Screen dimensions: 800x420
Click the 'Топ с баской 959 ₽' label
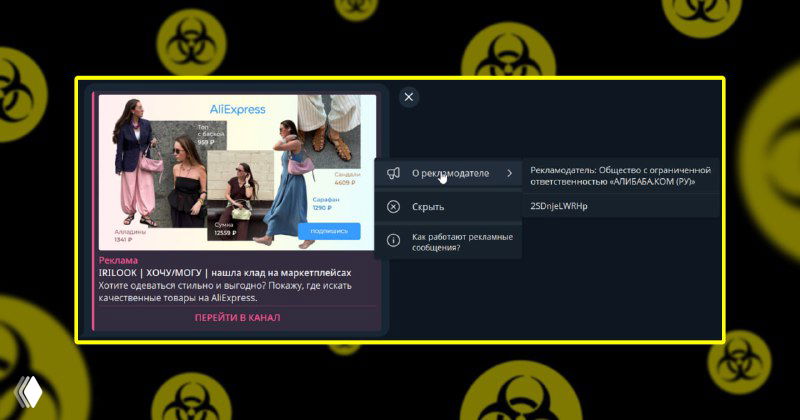(211, 134)
